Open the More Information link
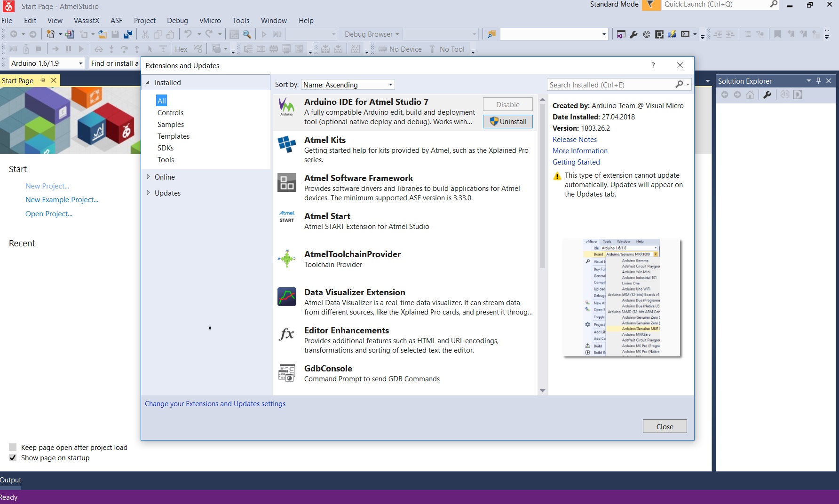Viewport: 839px width, 504px height. (580, 151)
